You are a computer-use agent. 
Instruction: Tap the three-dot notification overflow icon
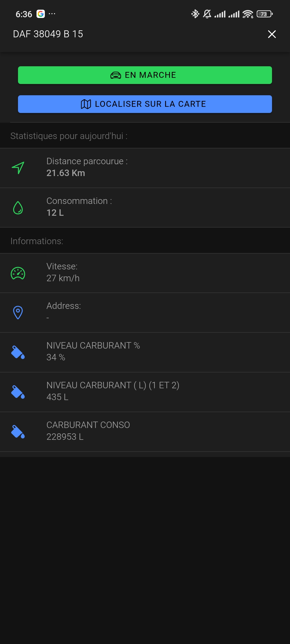[52, 14]
